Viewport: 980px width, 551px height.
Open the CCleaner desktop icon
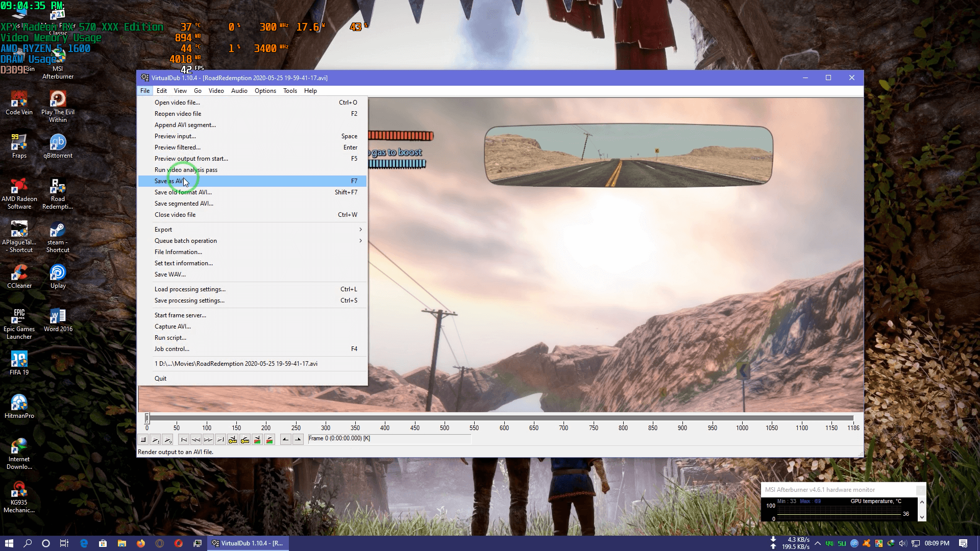[19, 276]
